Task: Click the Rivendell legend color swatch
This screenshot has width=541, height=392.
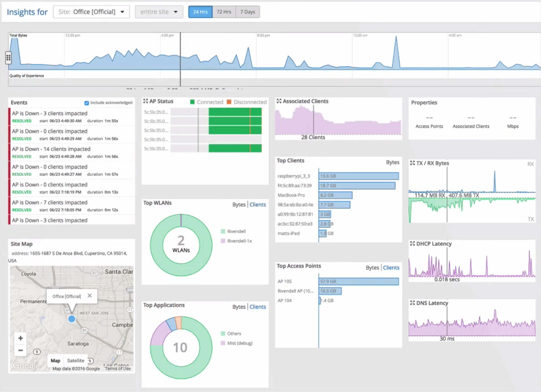Action: point(223,231)
